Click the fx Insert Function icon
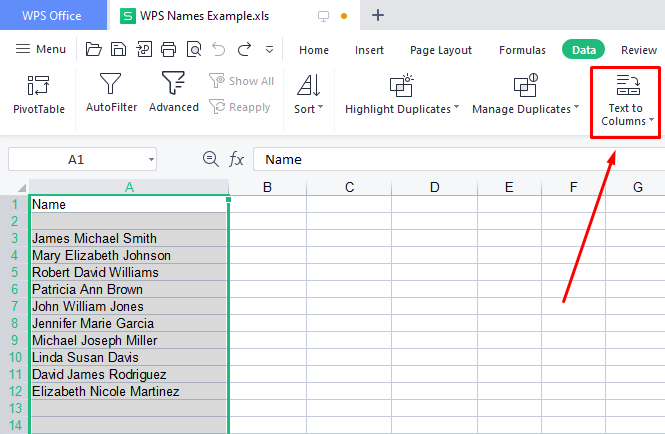665x434 pixels. (236, 160)
